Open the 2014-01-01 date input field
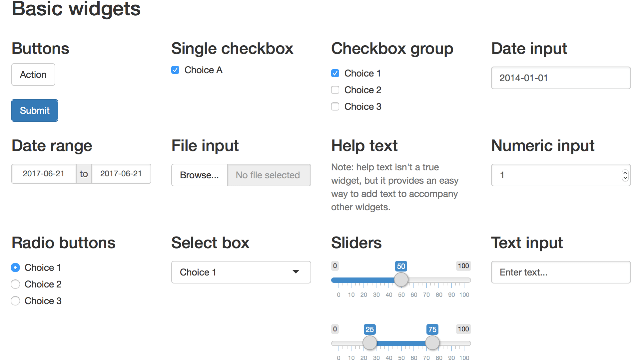The width and height of the screenshot is (643, 364). click(561, 78)
